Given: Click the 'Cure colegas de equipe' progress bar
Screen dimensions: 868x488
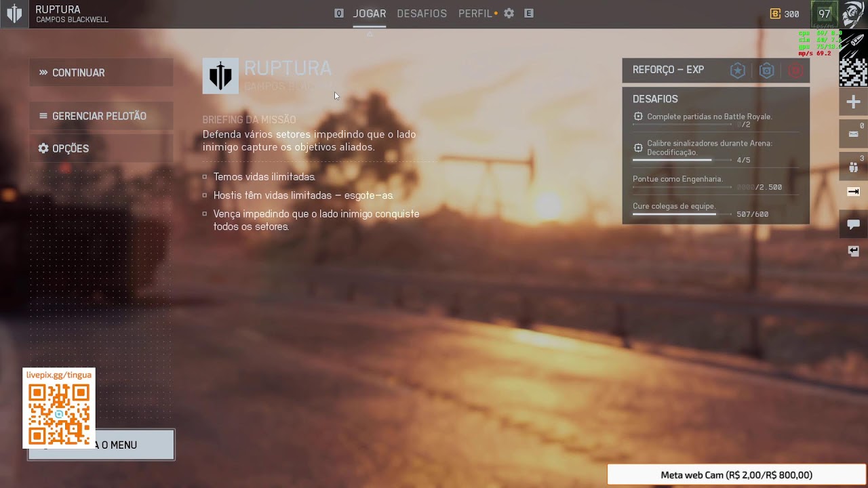Looking at the screenshot, I should [682, 214].
